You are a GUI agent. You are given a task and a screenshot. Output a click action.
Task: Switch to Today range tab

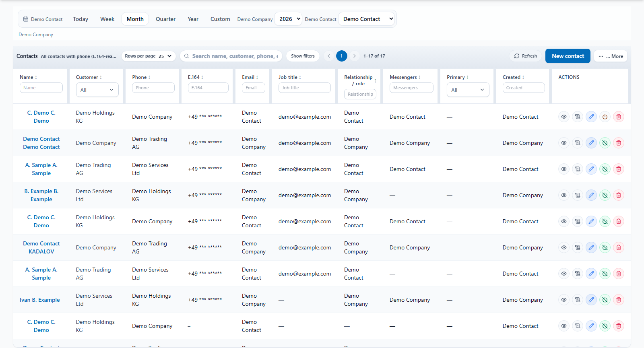point(80,19)
